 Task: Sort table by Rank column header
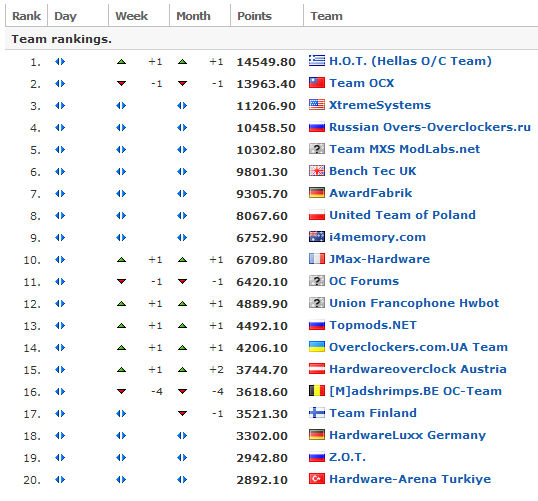(26, 16)
